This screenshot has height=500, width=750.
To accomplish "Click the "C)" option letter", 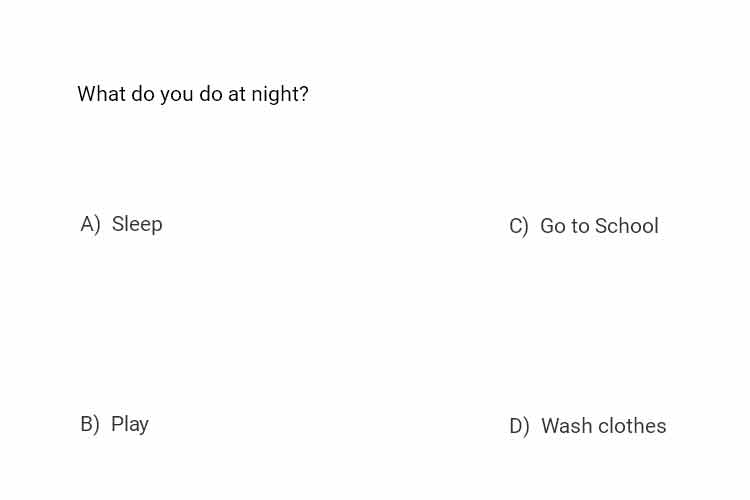I will click(x=519, y=227).
